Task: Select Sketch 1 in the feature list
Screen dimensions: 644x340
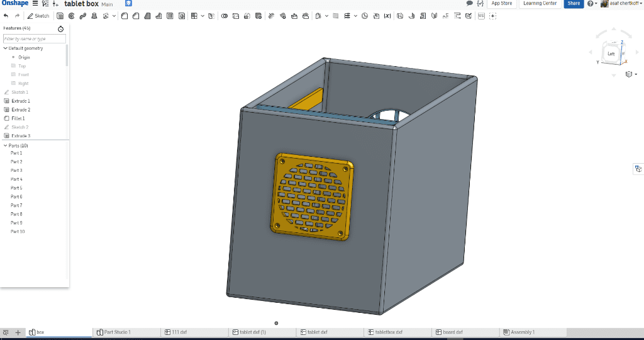Action: (x=19, y=92)
